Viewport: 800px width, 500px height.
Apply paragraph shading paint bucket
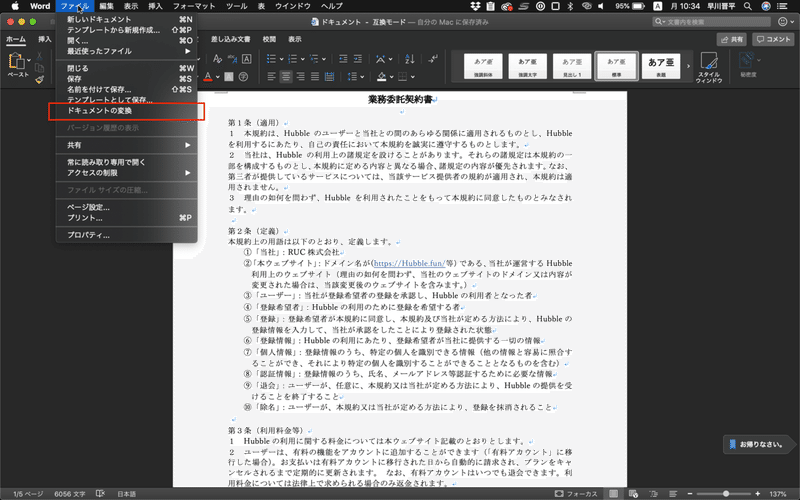coord(382,77)
